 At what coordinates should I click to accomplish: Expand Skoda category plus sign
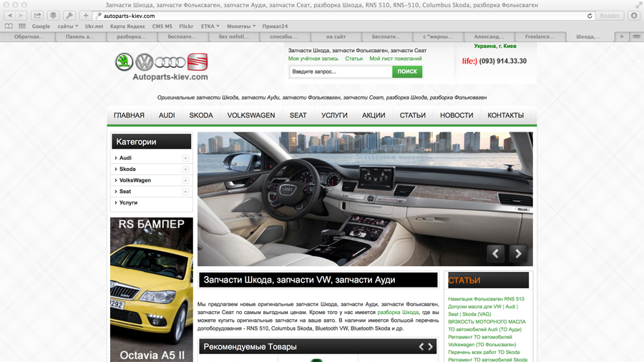(x=185, y=169)
